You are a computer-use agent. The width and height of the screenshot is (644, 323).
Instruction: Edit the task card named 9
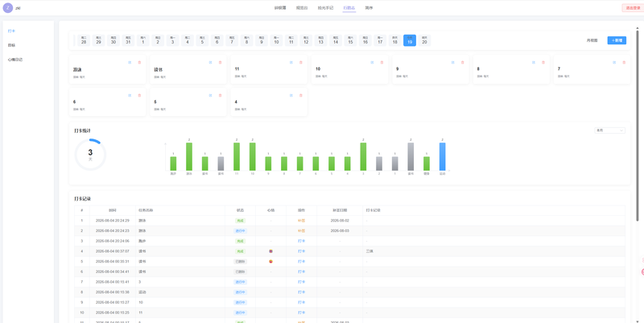(453, 63)
